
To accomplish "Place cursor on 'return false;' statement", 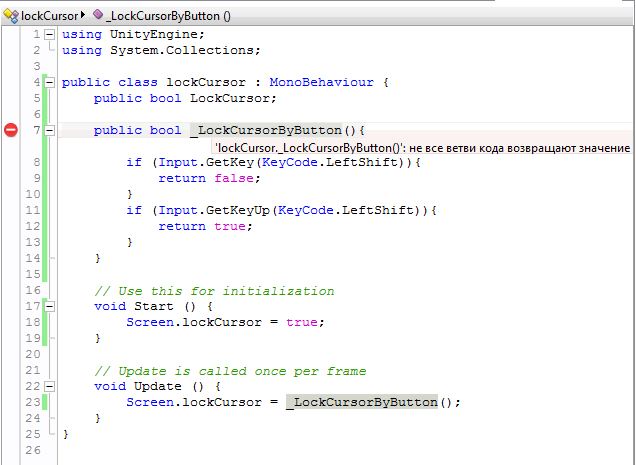I will 209,179.
